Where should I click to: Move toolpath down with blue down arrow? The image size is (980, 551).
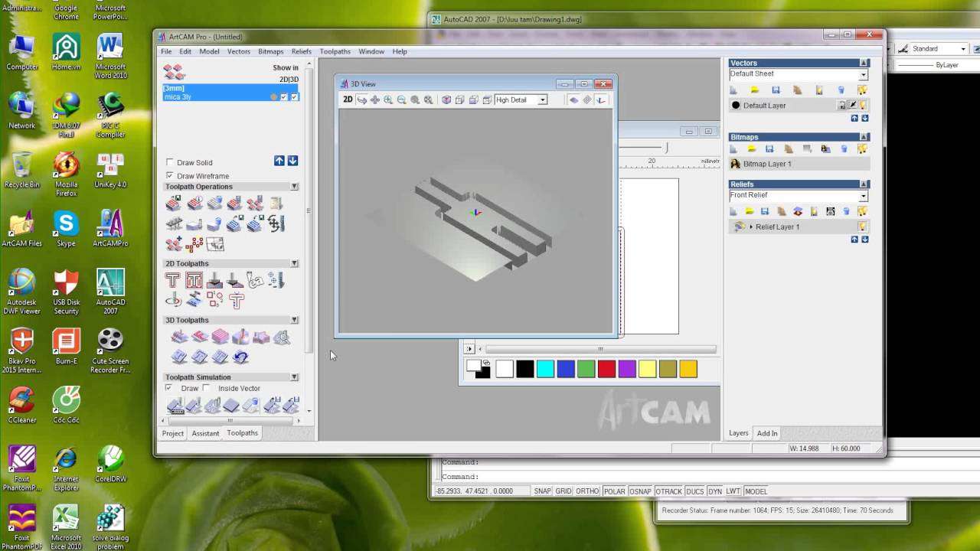[x=292, y=161]
